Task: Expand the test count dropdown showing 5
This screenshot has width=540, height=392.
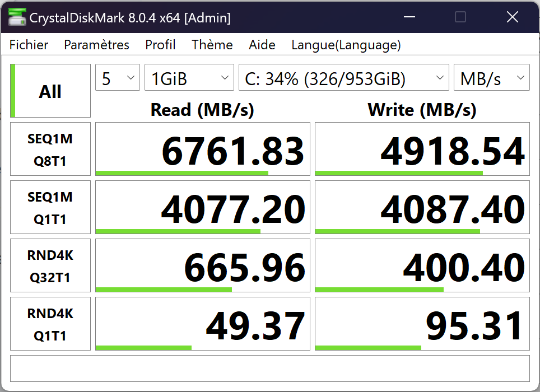Action: coord(118,77)
